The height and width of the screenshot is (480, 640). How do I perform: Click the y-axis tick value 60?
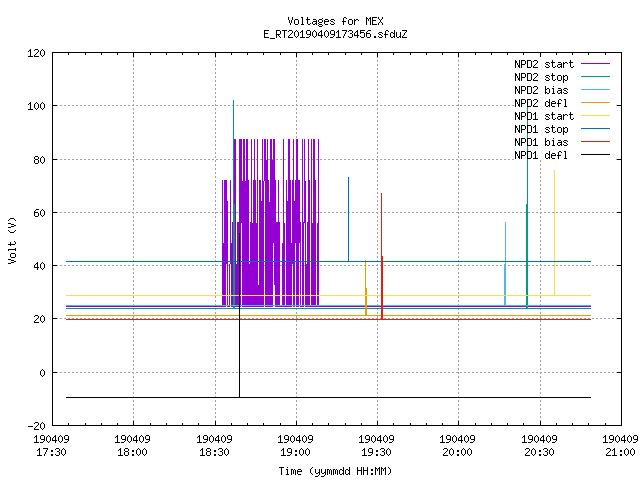(x=40, y=213)
